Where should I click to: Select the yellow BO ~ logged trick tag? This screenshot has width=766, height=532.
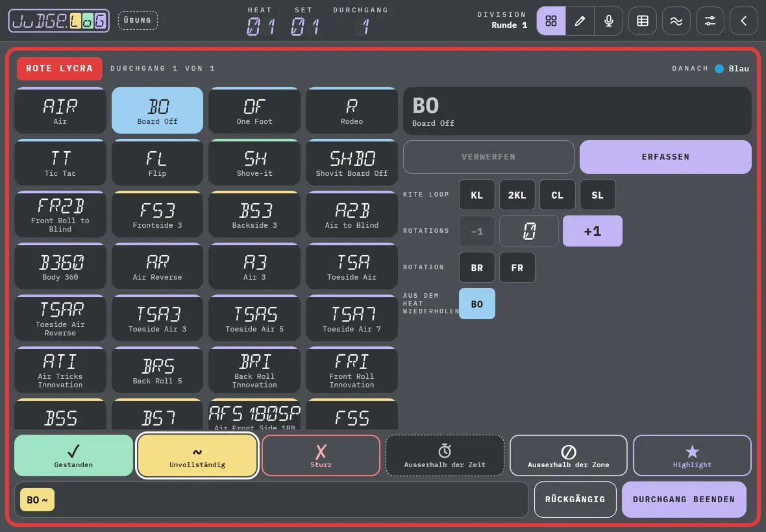37,500
